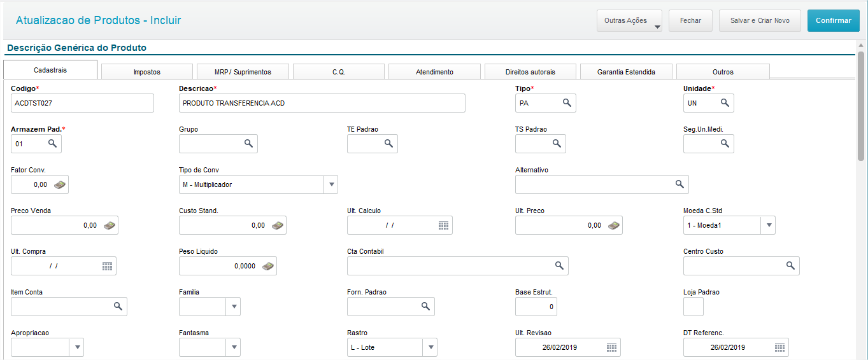
Task: Open the Moeda C.Std dropdown
Action: pyautogui.click(x=769, y=225)
